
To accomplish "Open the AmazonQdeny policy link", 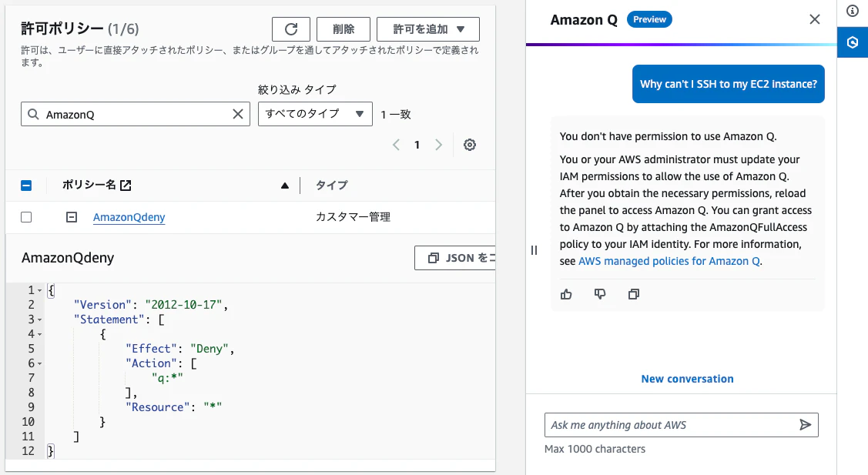I will tap(129, 217).
